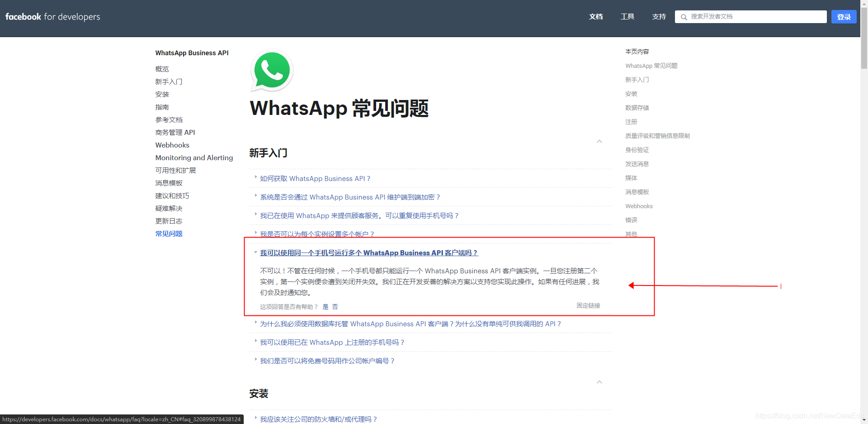Screen dimensions: 868x424
Task: Open WhatsApp Business API sidebar heading
Action: click(x=192, y=53)
